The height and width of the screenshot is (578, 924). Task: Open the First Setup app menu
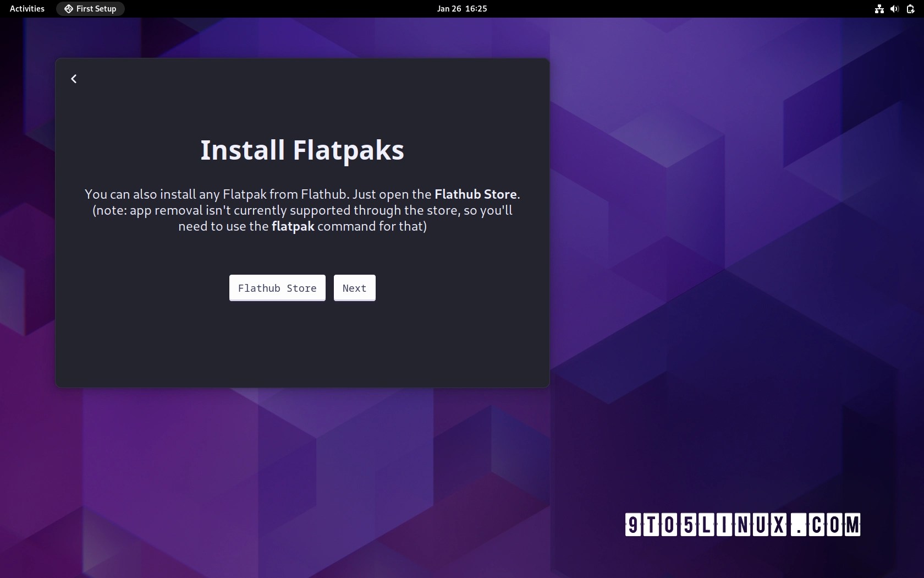point(90,9)
